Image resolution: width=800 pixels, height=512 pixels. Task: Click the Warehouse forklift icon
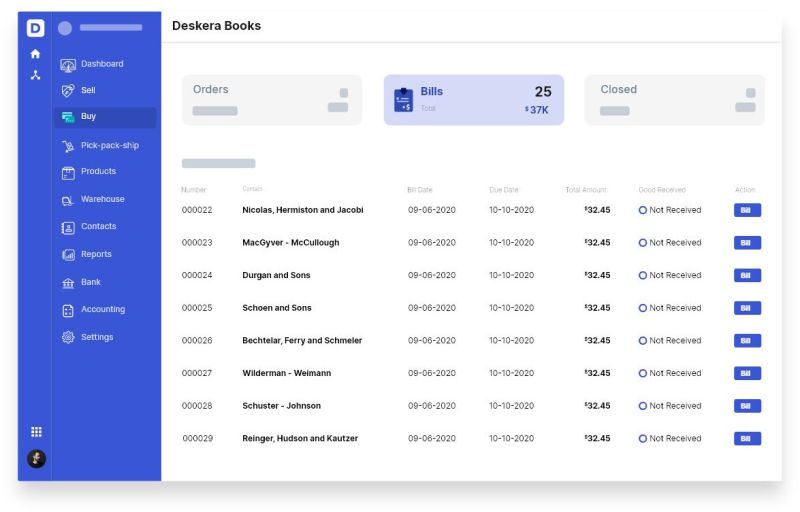click(x=68, y=200)
